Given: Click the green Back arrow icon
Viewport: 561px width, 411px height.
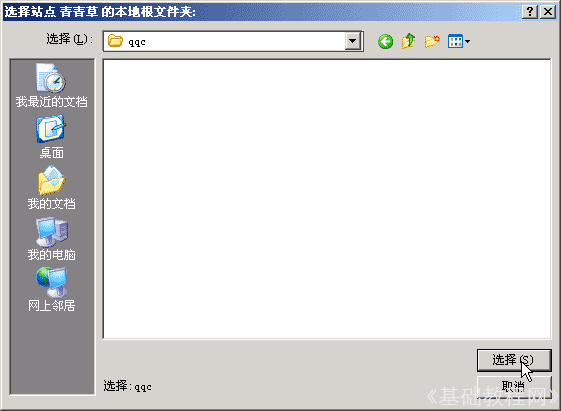Looking at the screenshot, I should [385, 41].
